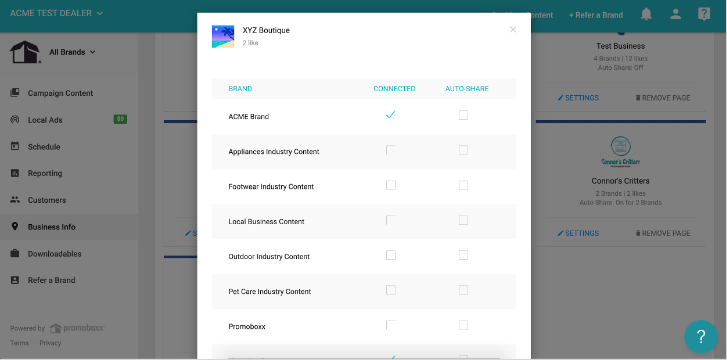
Task: Open Refer a Brand in sidebar
Action: (x=51, y=281)
